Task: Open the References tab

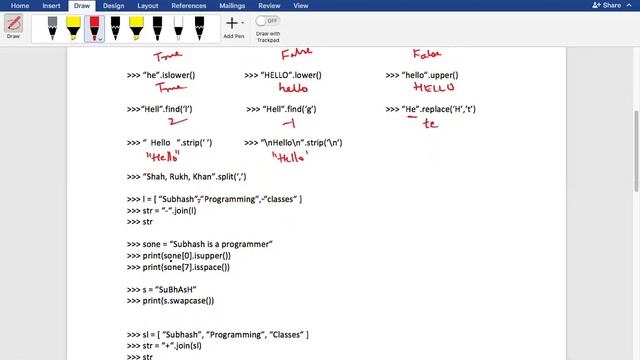Action: tap(189, 6)
